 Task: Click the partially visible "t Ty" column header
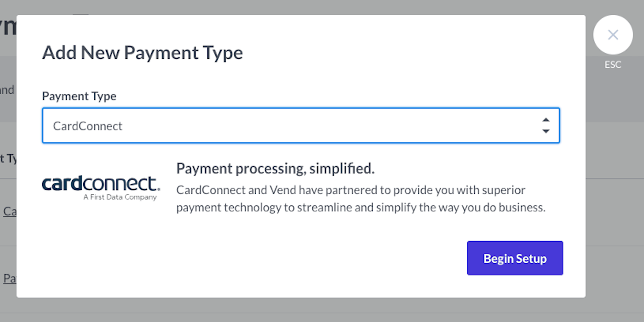(x=8, y=158)
